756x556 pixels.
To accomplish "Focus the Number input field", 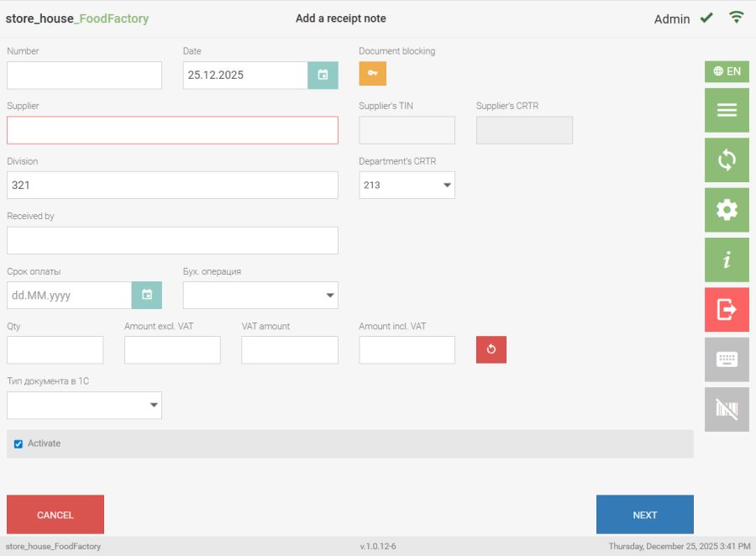I will pos(84,75).
